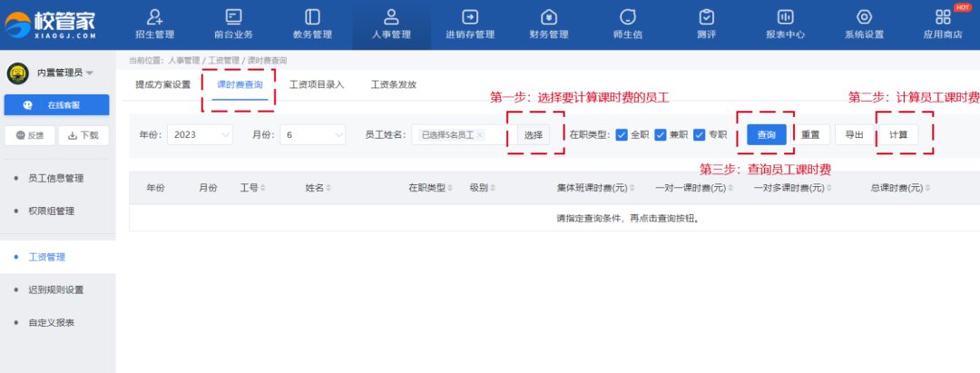980x373 pixels.
Task: Remove the 已选择5名员工 tag
Action: (480, 134)
